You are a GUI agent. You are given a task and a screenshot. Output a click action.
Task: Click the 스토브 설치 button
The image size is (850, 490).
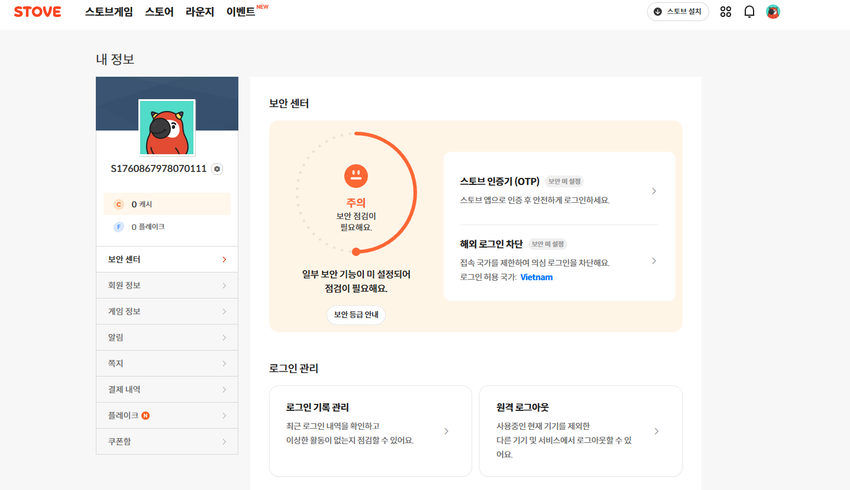point(679,12)
